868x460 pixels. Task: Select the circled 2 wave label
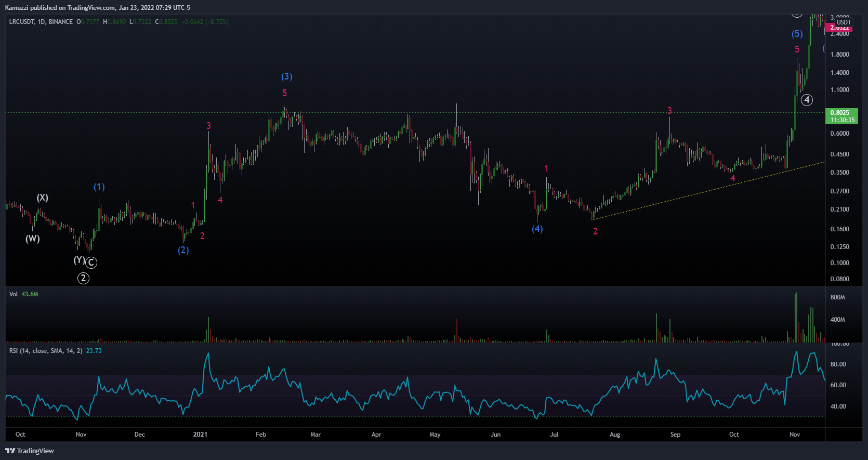click(83, 278)
